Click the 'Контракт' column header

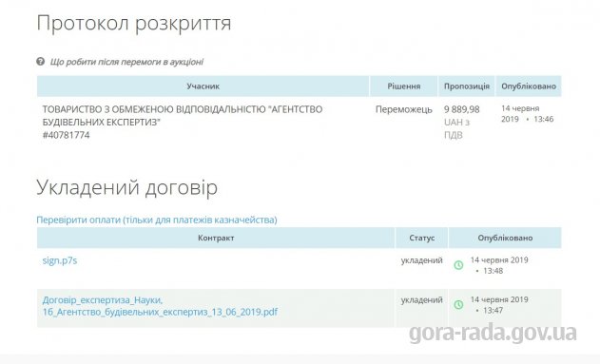(x=216, y=238)
